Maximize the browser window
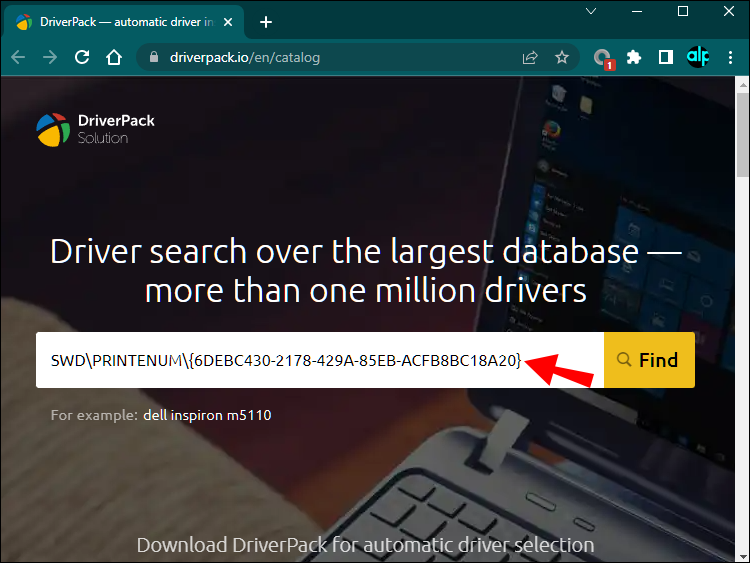 [x=683, y=11]
